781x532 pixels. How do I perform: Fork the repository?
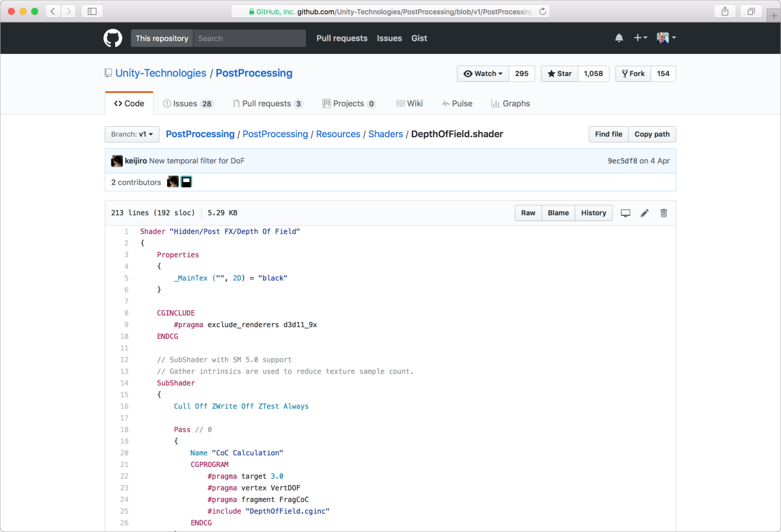[633, 73]
